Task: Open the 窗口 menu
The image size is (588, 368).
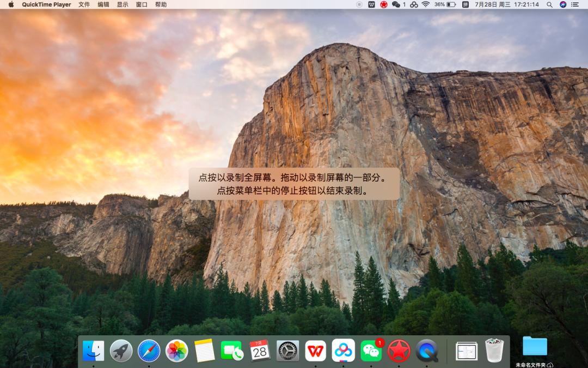Action: (x=141, y=5)
